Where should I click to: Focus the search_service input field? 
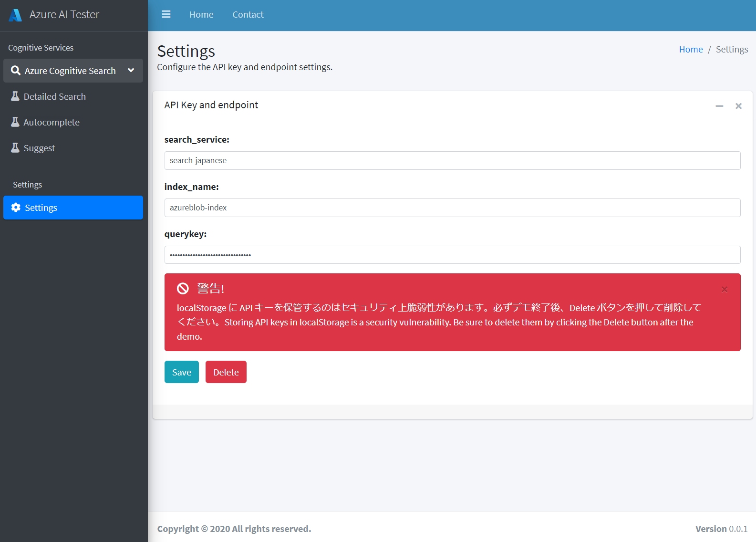(452, 160)
